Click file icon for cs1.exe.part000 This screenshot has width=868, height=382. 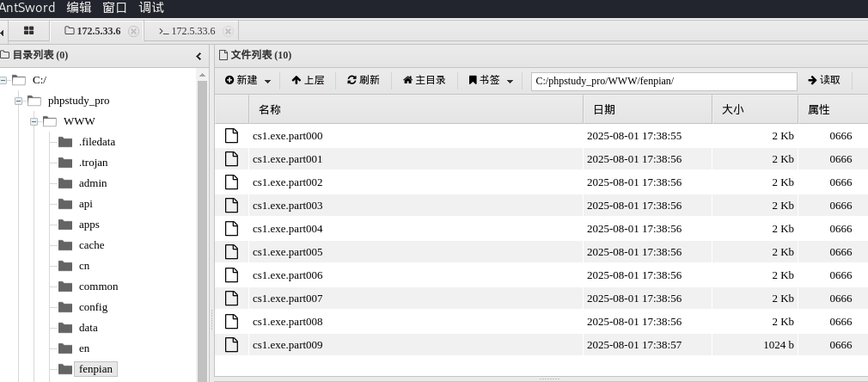click(231, 136)
